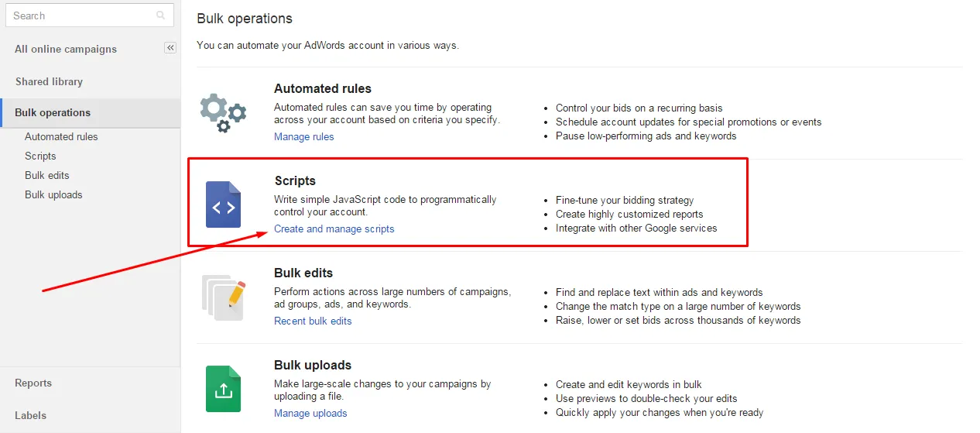The width and height of the screenshot is (980, 433).
Task: Select Bulk edits sidebar sub-item
Action: tap(47, 175)
